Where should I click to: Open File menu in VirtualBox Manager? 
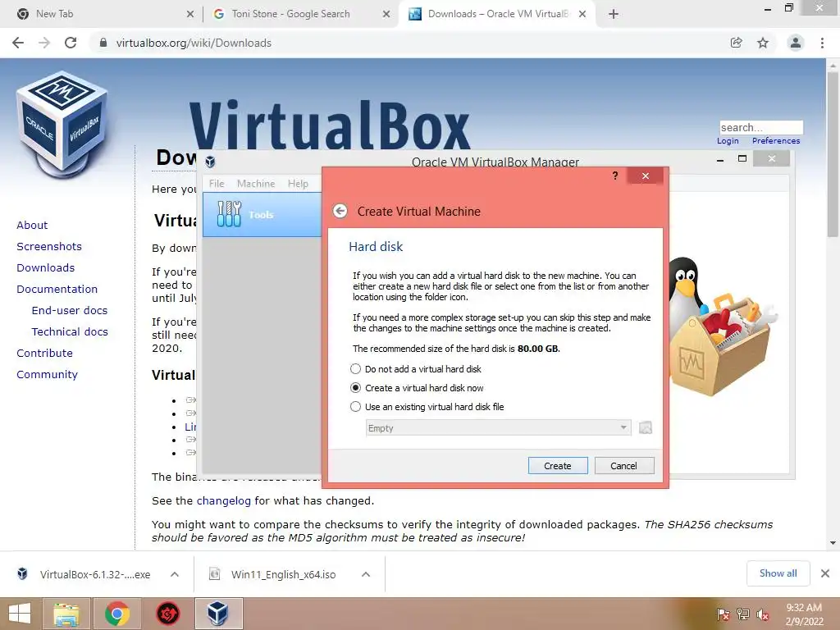coord(217,184)
